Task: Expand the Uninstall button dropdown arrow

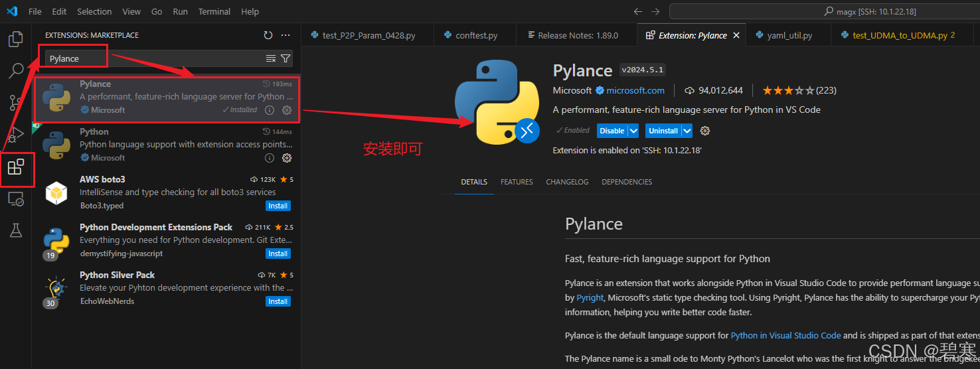Action: coord(687,131)
